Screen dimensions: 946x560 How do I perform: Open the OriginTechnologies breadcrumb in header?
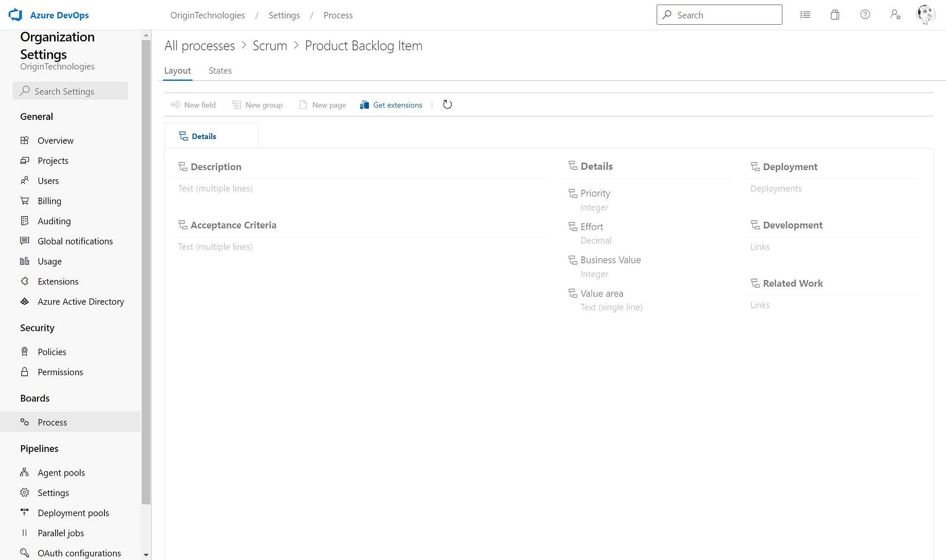point(207,15)
